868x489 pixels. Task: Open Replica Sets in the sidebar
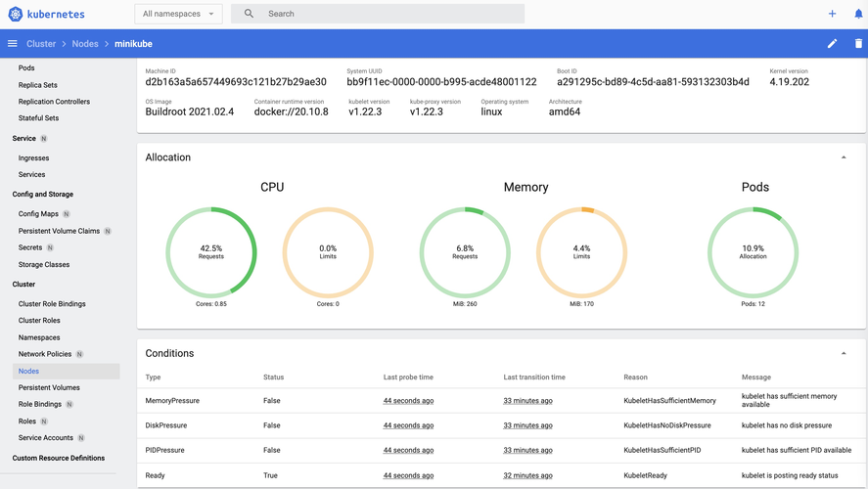pos(37,85)
